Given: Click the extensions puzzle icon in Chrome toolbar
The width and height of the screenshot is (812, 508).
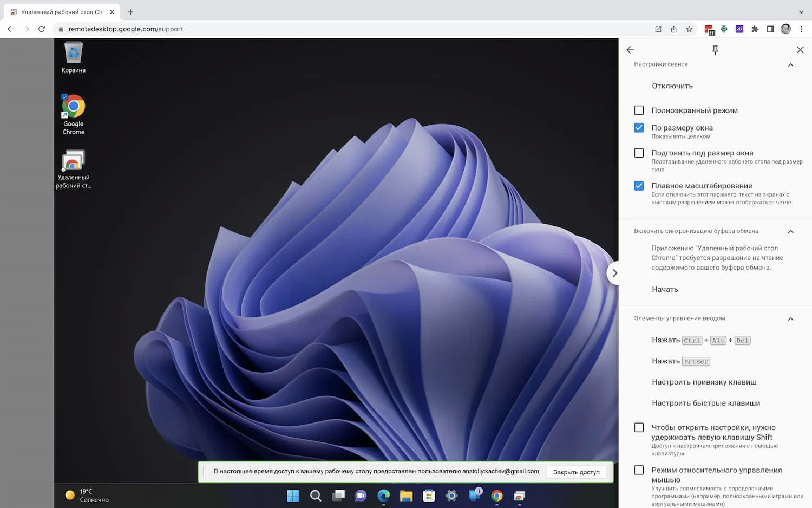Looking at the screenshot, I should 755,29.
